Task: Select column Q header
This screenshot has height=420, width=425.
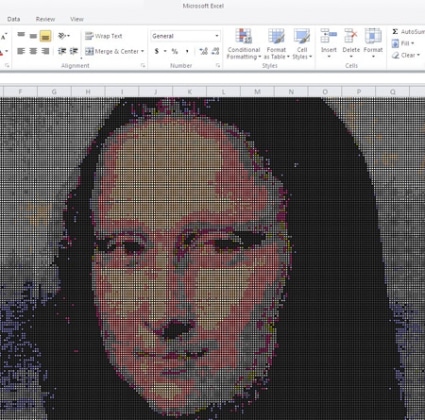Action: point(393,92)
